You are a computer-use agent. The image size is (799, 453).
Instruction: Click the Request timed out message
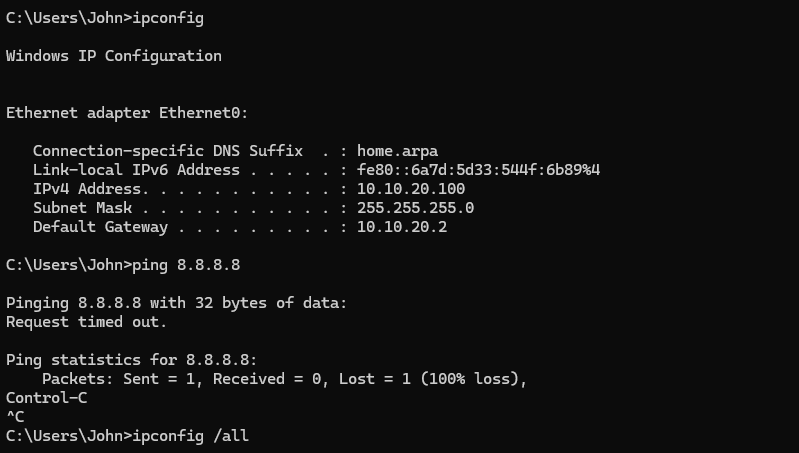87,322
